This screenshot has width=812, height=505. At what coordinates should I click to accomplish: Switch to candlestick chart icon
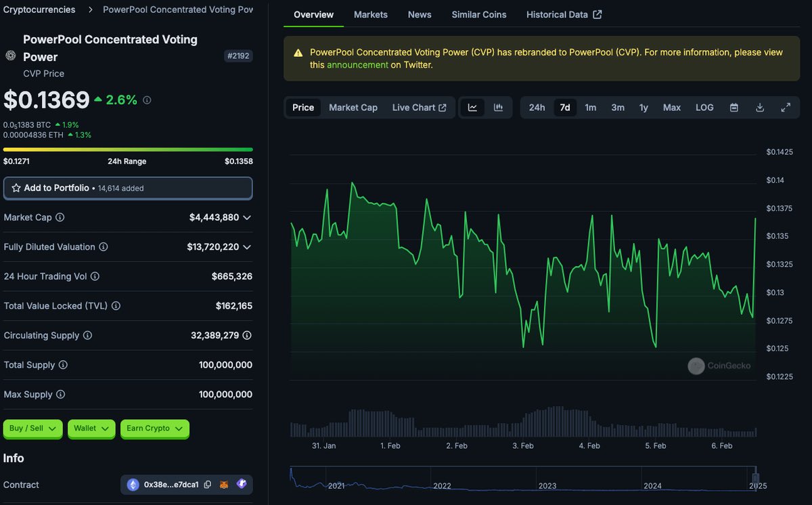point(499,108)
